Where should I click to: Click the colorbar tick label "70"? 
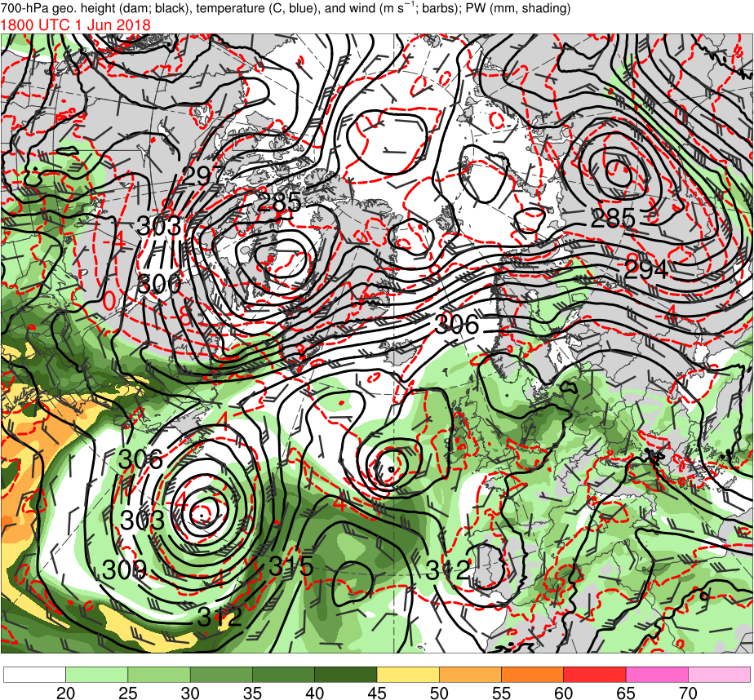[x=688, y=693]
